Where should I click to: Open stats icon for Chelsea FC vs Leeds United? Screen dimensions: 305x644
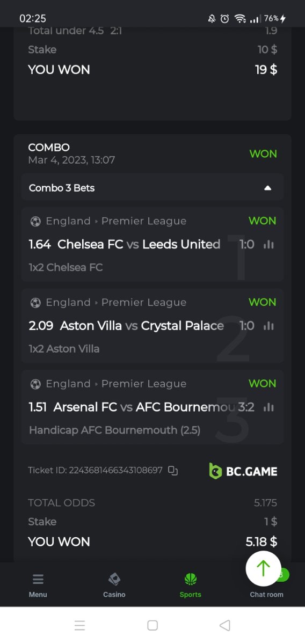click(269, 245)
